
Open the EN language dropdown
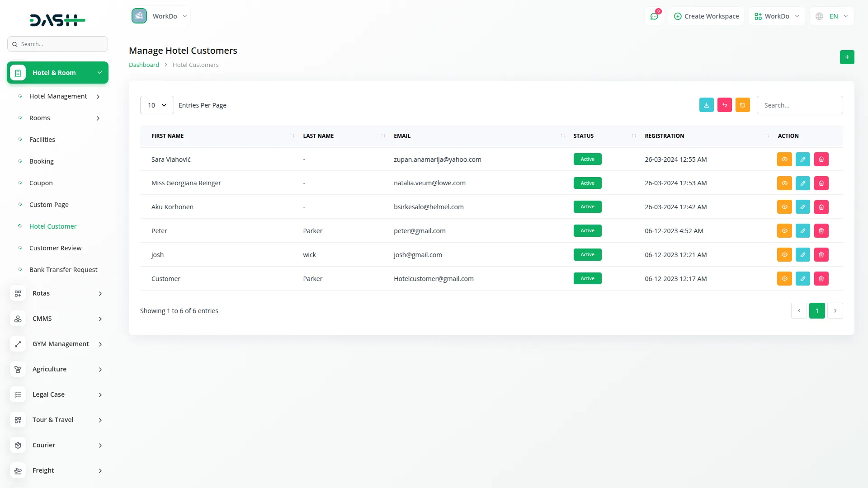point(832,16)
